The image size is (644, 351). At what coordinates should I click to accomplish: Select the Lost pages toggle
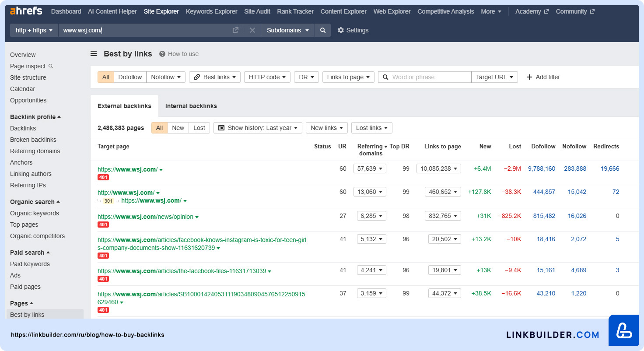[199, 128]
